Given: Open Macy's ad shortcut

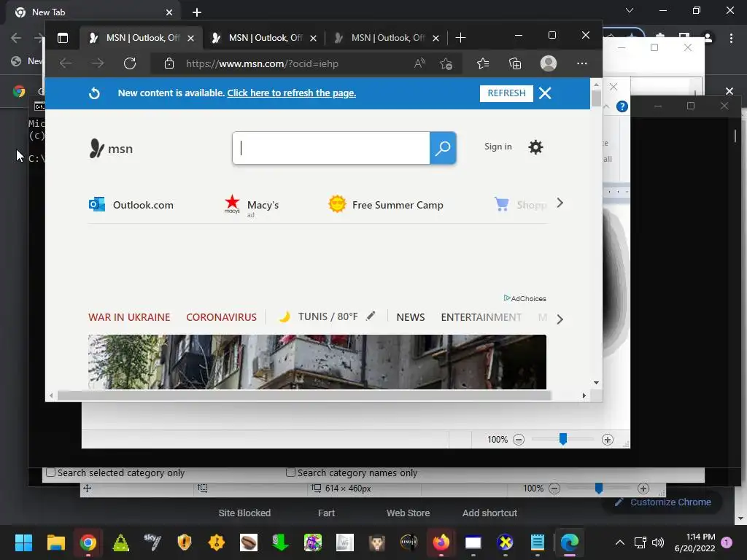Looking at the screenshot, I should [252, 205].
